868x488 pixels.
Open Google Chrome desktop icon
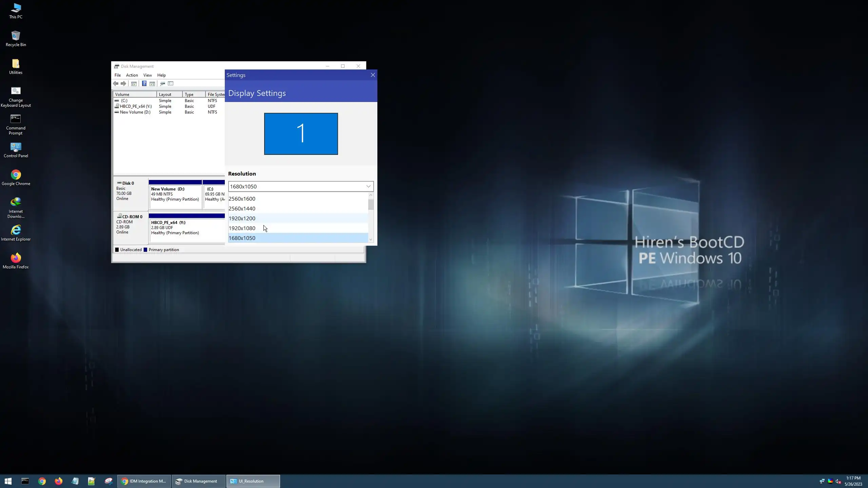click(x=16, y=178)
